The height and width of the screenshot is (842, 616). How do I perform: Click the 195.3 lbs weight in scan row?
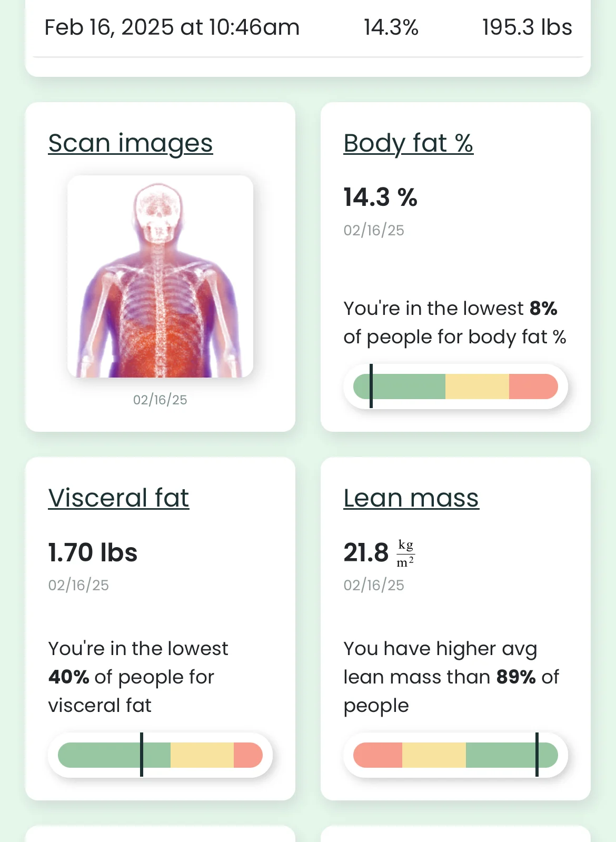pyautogui.click(x=526, y=27)
